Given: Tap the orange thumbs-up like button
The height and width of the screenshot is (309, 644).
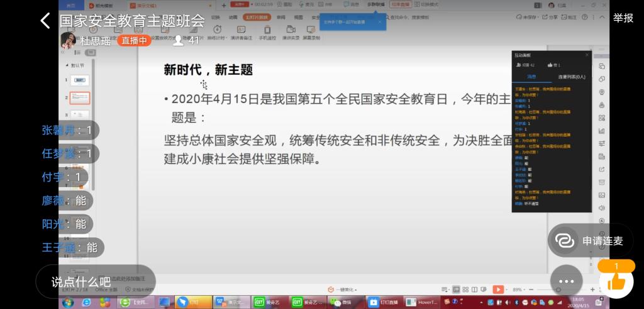Looking at the screenshot, I should (x=616, y=279).
